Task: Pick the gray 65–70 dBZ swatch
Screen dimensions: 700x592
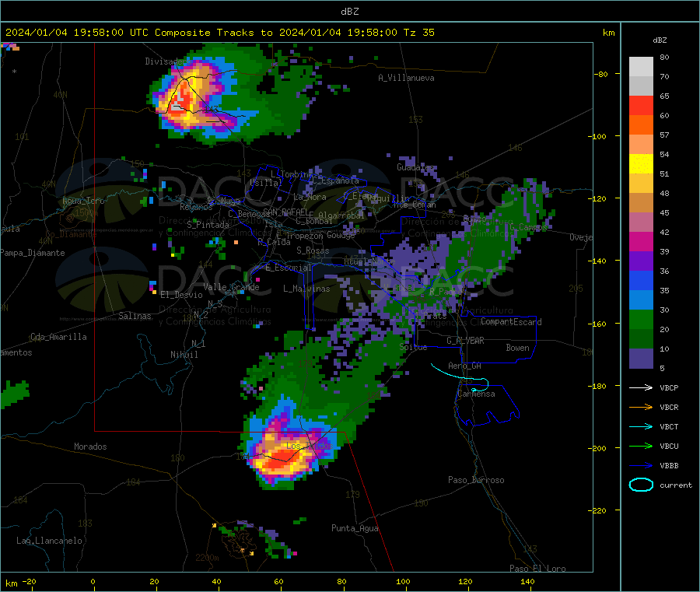Action: (x=641, y=86)
